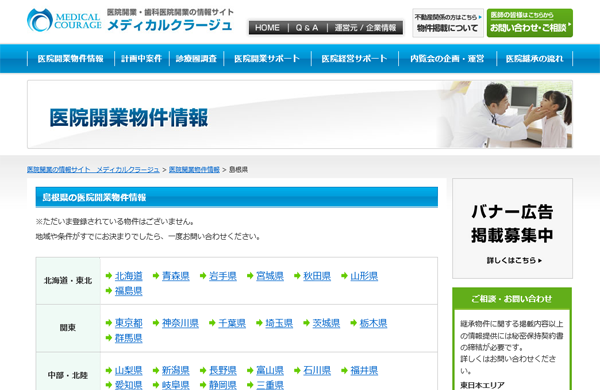Click green arrow icon beside 福島県
600x390 pixels.
coord(109,291)
